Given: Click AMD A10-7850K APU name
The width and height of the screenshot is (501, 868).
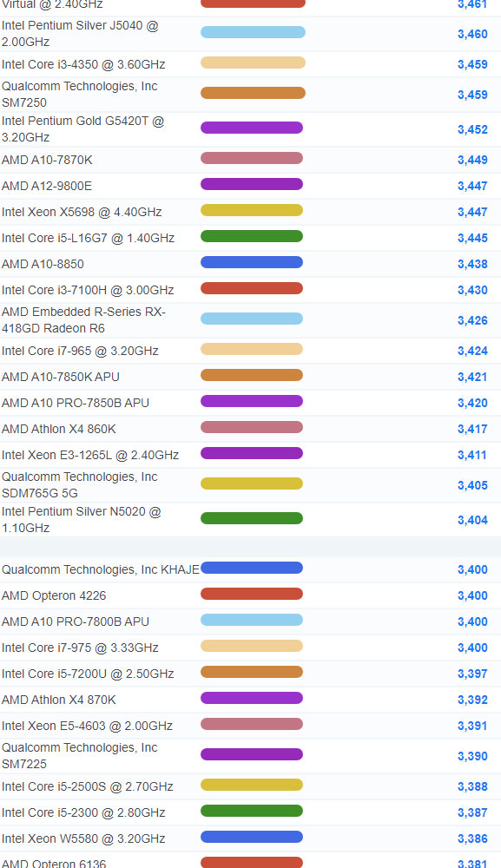Looking at the screenshot, I should click(x=61, y=377).
